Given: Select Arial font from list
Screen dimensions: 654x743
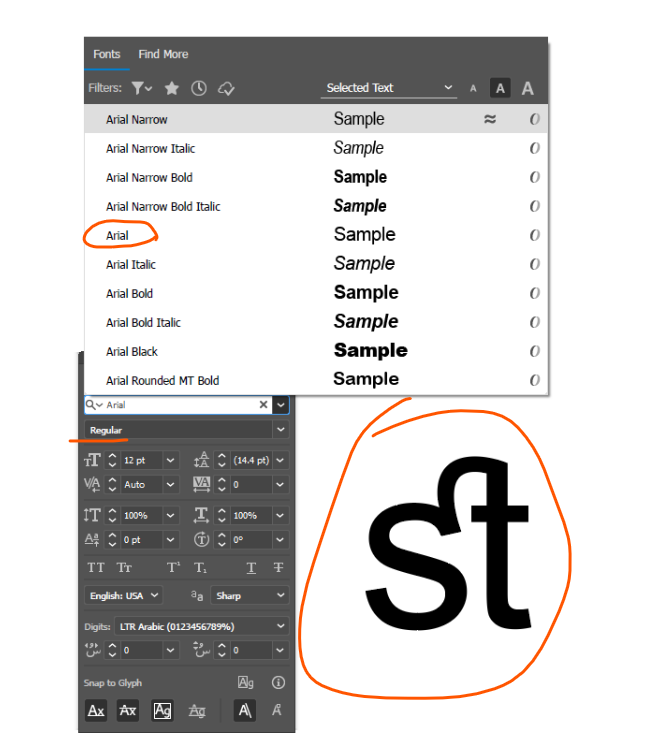Looking at the screenshot, I should (x=316, y=235).
